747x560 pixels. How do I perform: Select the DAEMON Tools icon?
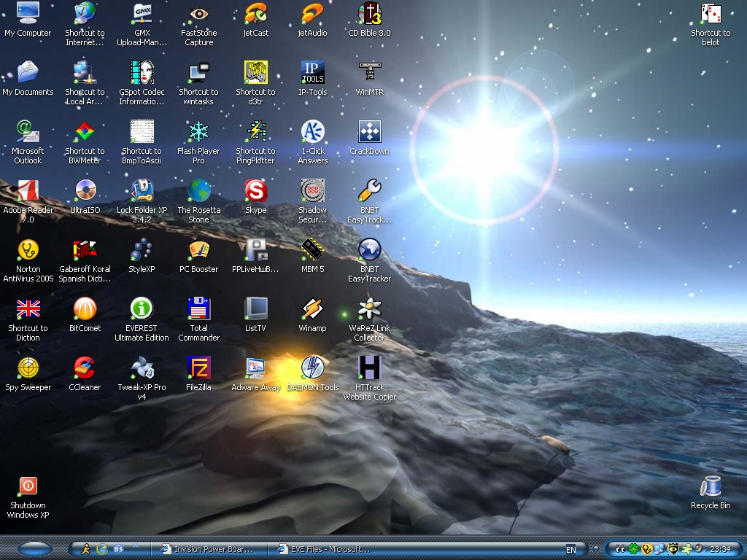pos(312,367)
